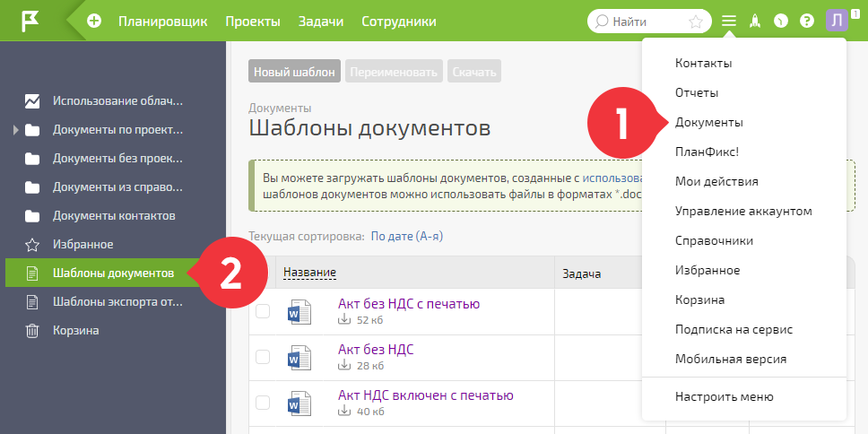This screenshot has width=868, height=434.
Task: Open the help question mark icon
Action: tap(807, 22)
